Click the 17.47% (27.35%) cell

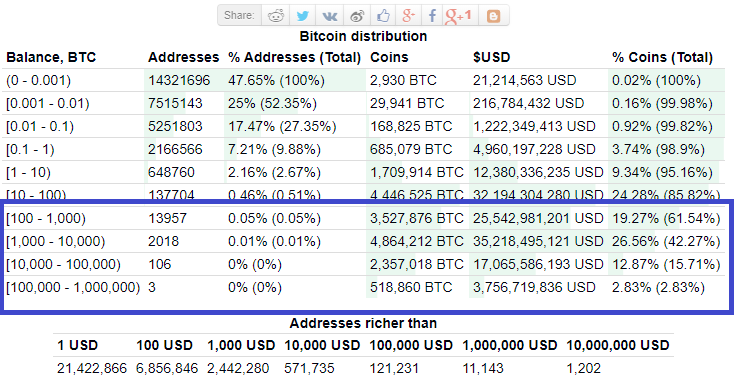[x=282, y=127]
